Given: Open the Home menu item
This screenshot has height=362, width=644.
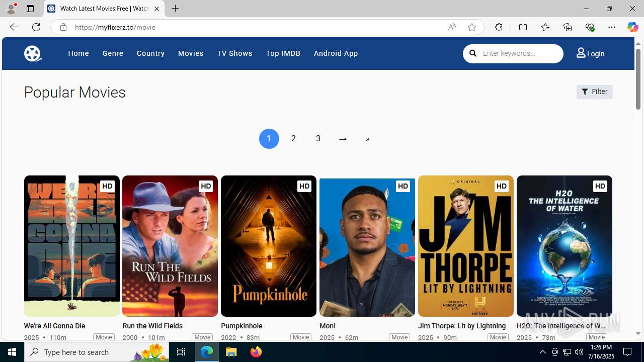Looking at the screenshot, I should (x=78, y=53).
